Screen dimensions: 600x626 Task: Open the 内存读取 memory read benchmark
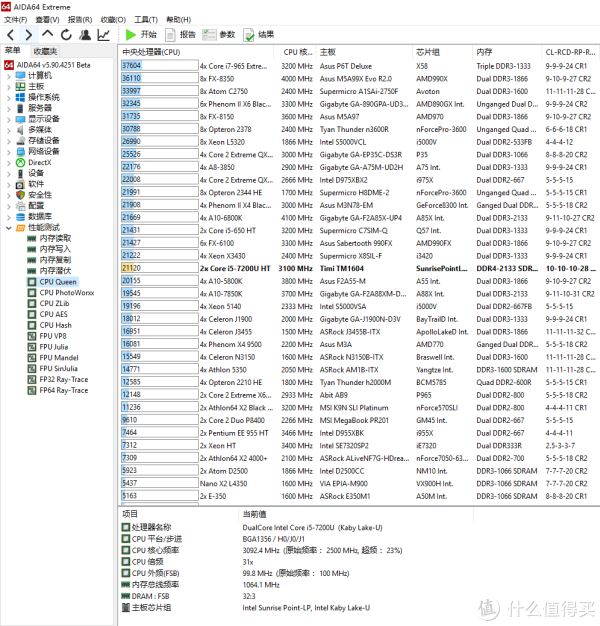tap(55, 238)
